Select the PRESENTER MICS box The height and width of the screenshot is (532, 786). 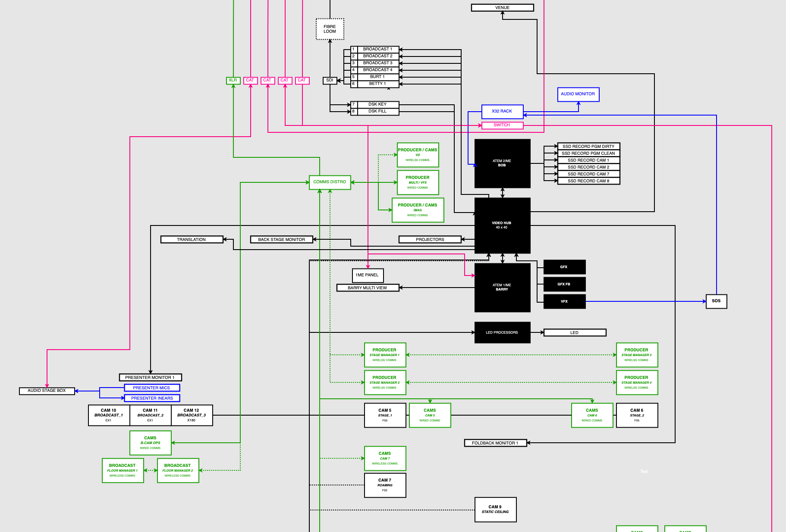tap(152, 388)
